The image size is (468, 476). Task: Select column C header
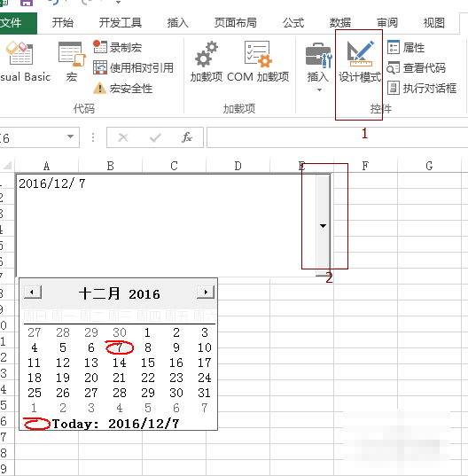174,166
